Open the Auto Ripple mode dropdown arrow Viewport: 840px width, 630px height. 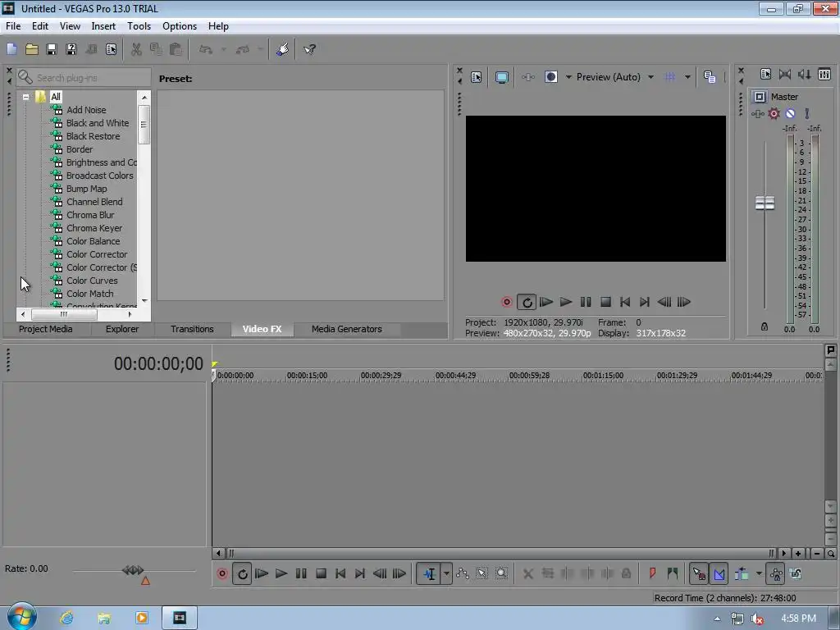coord(759,573)
